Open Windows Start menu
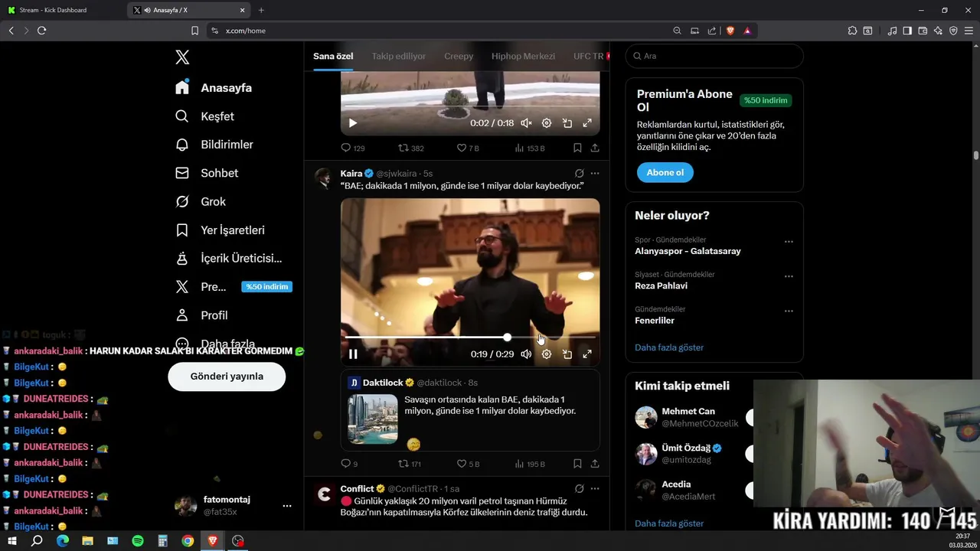Image resolution: width=980 pixels, height=551 pixels. click(11, 541)
